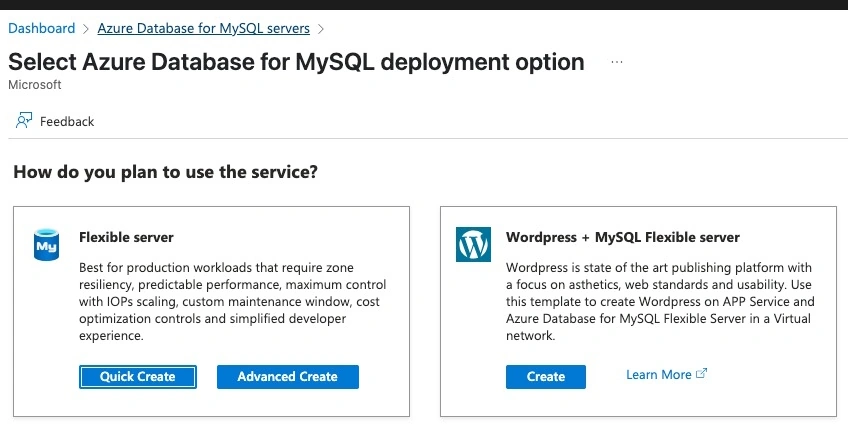Viewport: 848px width, 428px height.
Task: Click the page title Select Azure Database
Action: [x=296, y=62]
